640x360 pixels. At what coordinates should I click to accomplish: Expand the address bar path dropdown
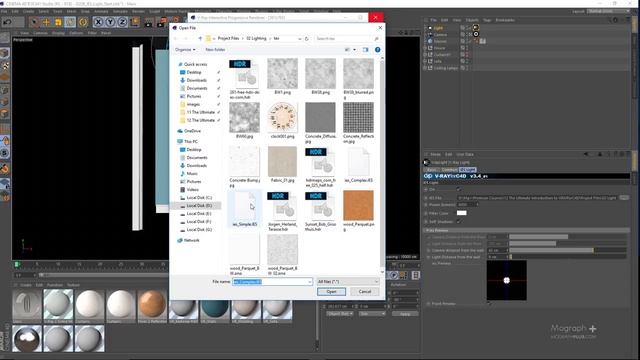[x=300, y=38]
